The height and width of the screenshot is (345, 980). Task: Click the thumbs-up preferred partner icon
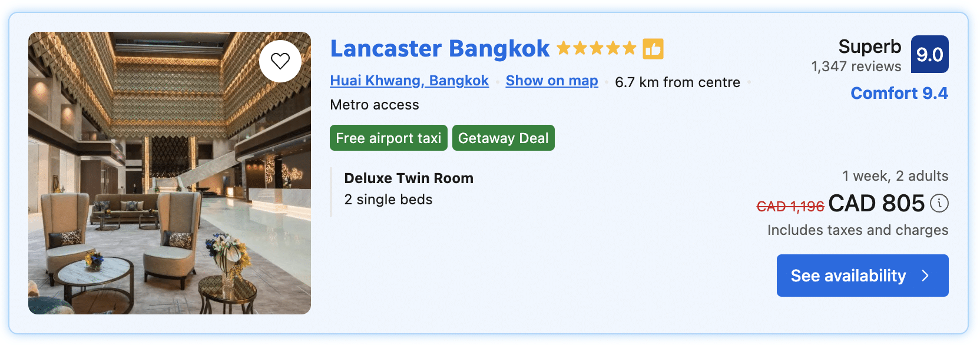pyautogui.click(x=653, y=49)
